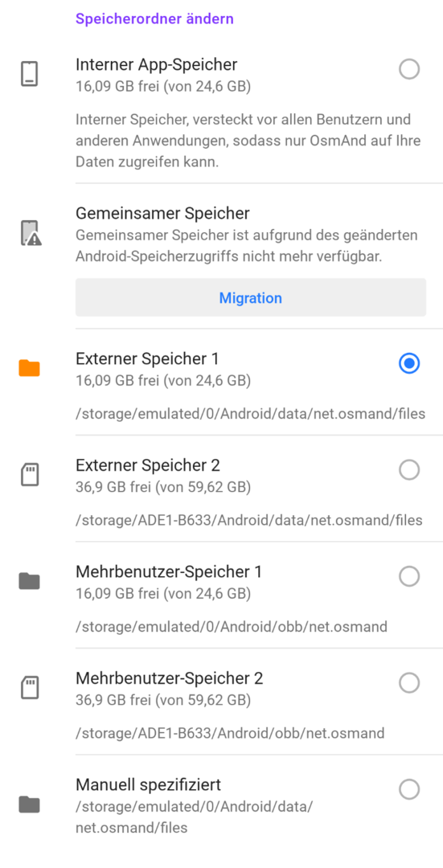Click the /storage/ADE1-B633/Android/obb/net.osmand path
Viewport: 443px width, 868px height.
point(231,734)
